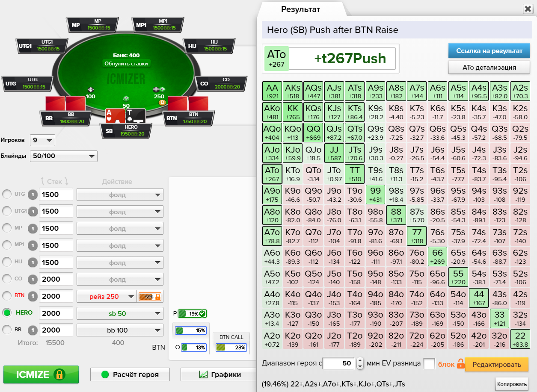Toggle the мин EV разница checkbox
537x392 pixels.
coord(429,364)
